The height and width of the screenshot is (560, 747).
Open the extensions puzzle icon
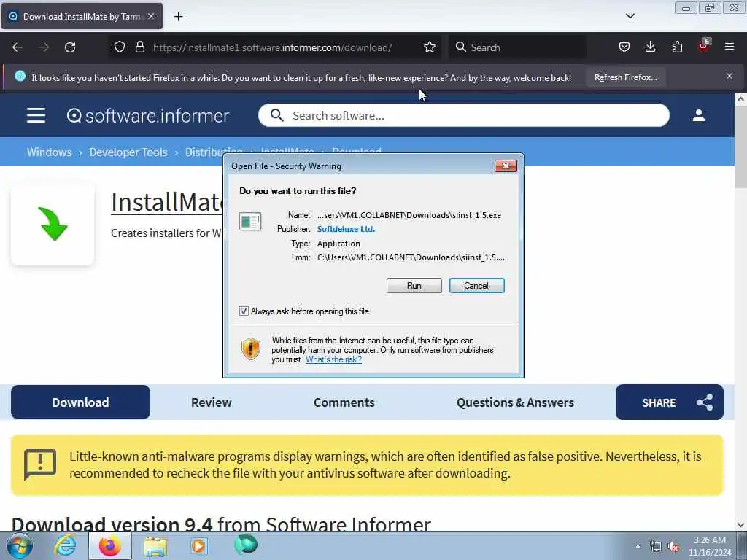pyautogui.click(x=677, y=47)
